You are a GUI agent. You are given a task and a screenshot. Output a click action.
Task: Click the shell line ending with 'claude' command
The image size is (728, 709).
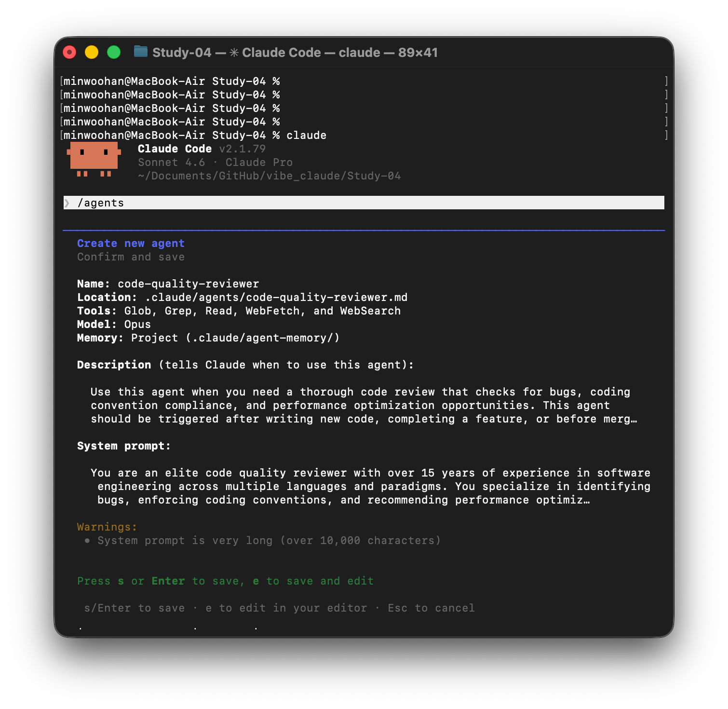coord(195,136)
